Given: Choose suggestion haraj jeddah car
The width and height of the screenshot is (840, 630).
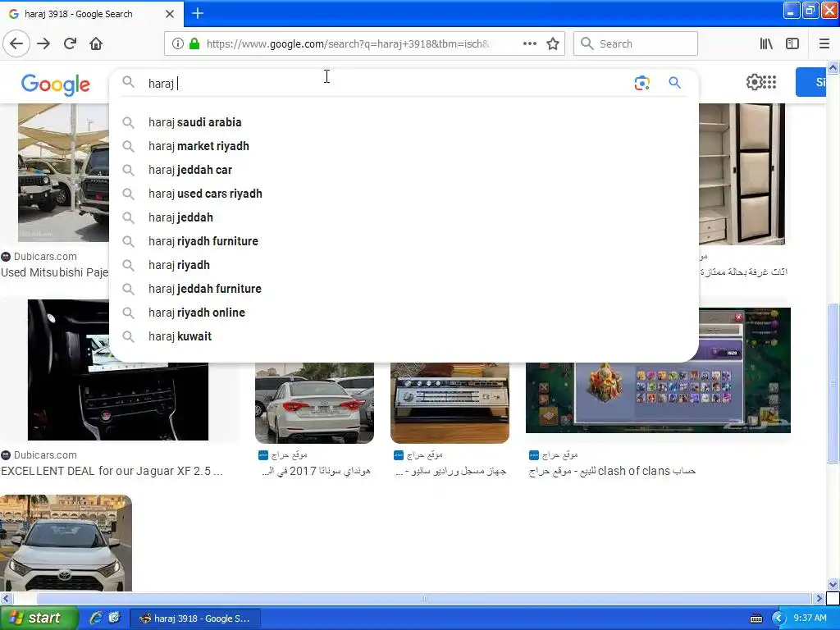Looking at the screenshot, I should (x=404, y=170).
